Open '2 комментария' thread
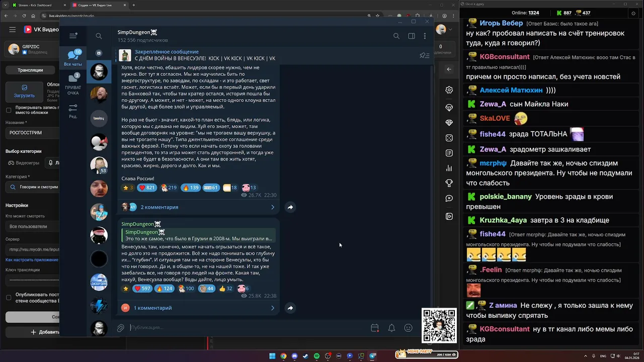 [x=159, y=207]
